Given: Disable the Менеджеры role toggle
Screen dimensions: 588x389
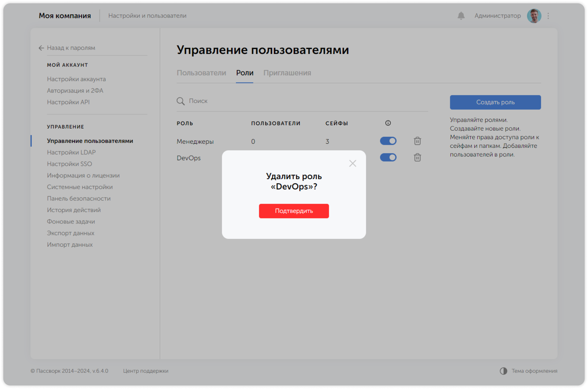Looking at the screenshot, I should 388,141.
